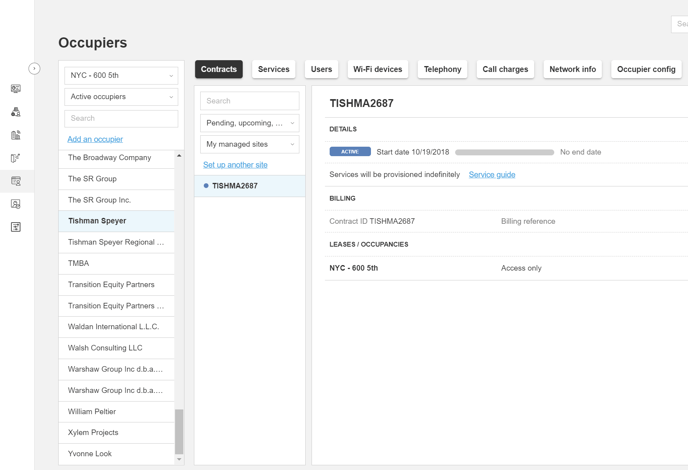Image resolution: width=688 pixels, height=470 pixels.
Task: Open the NYC - 600 5th site dropdown
Action: (x=121, y=76)
